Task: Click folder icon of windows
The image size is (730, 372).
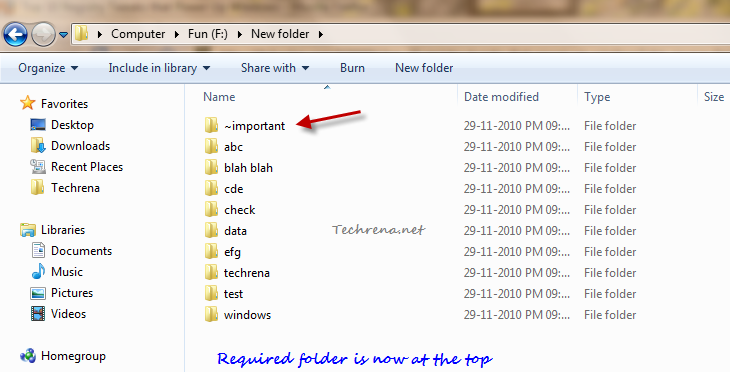Action: (x=211, y=314)
